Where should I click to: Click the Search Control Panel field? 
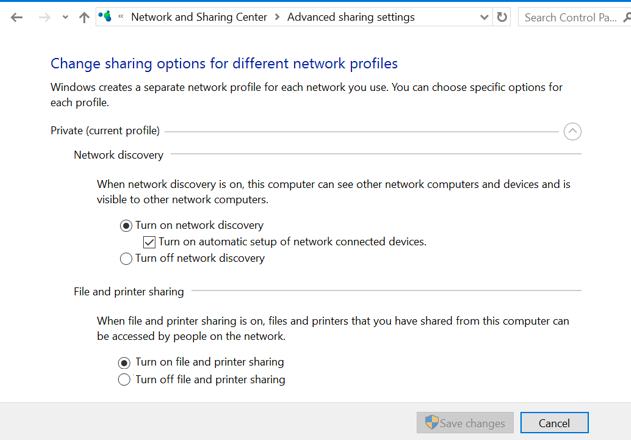[570, 17]
